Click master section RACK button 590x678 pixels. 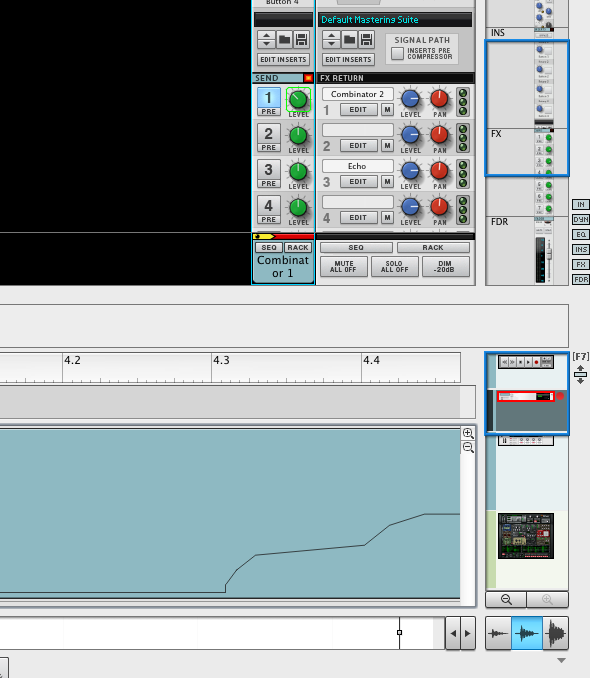click(433, 247)
